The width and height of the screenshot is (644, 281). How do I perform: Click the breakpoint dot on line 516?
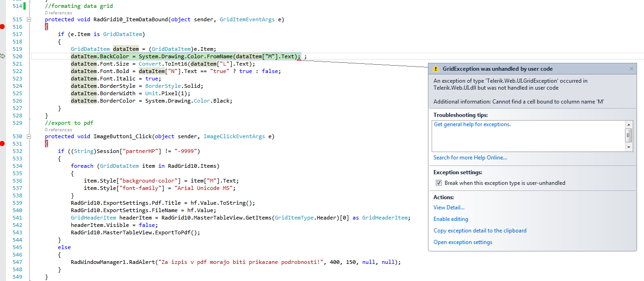(x=3, y=27)
